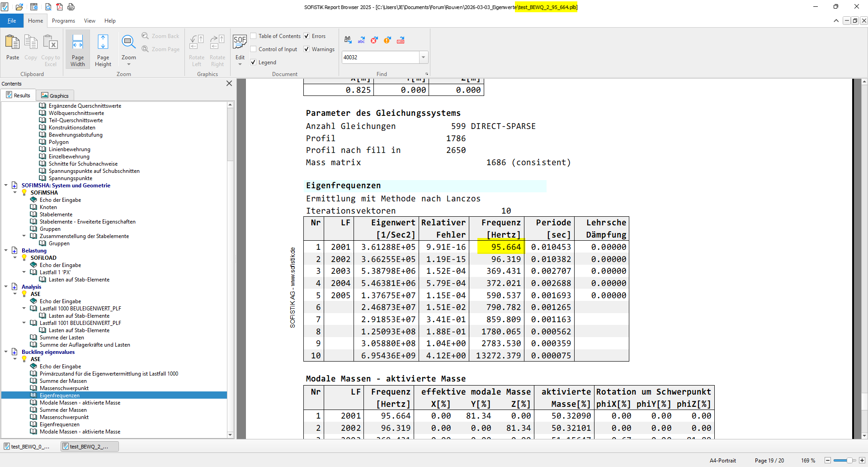Collapse the Lastfall 1000 BEULEIGENWERT_PLF node
Image resolution: width=868 pixels, height=467 pixels.
[x=24, y=309]
